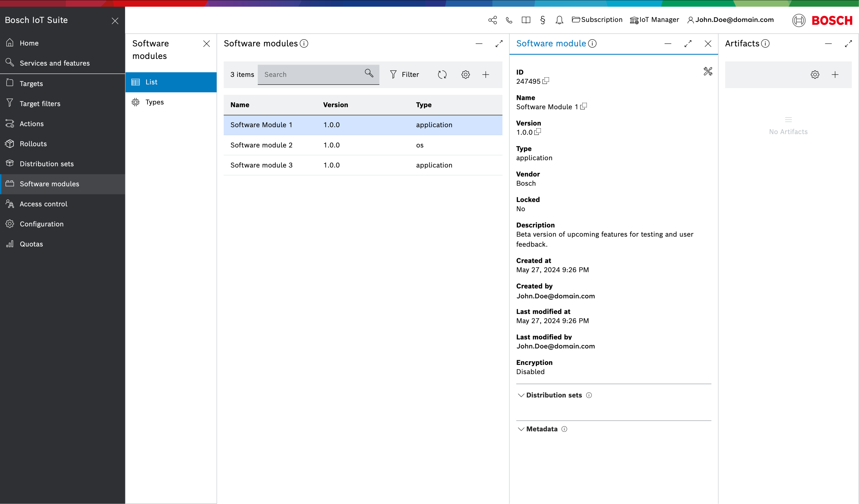Click the settings gear in Artifacts panel
The image size is (859, 504).
(815, 74)
